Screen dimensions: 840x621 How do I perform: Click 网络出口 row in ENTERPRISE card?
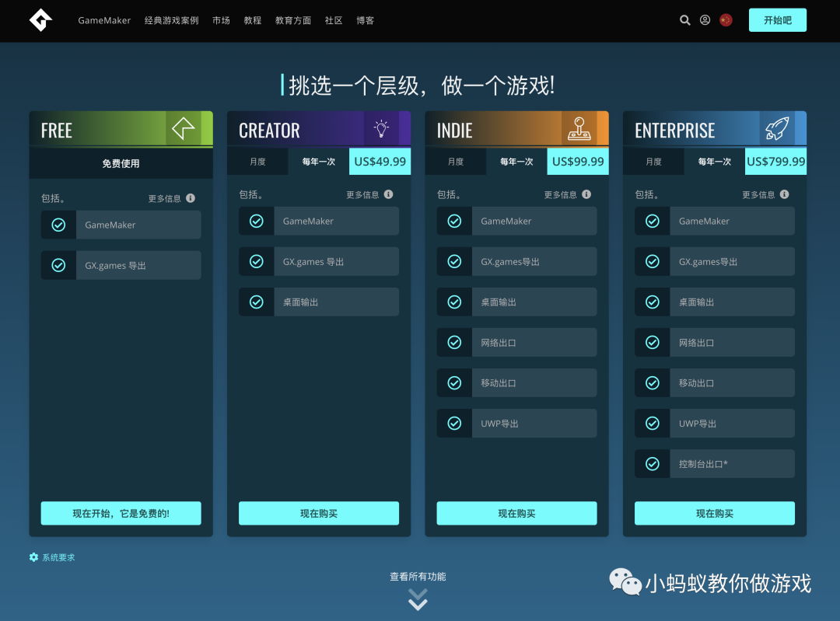[715, 342]
